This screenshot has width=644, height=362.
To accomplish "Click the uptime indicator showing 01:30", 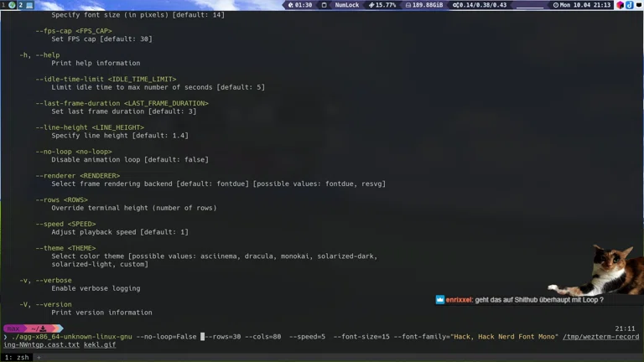I will (x=301, y=5).
